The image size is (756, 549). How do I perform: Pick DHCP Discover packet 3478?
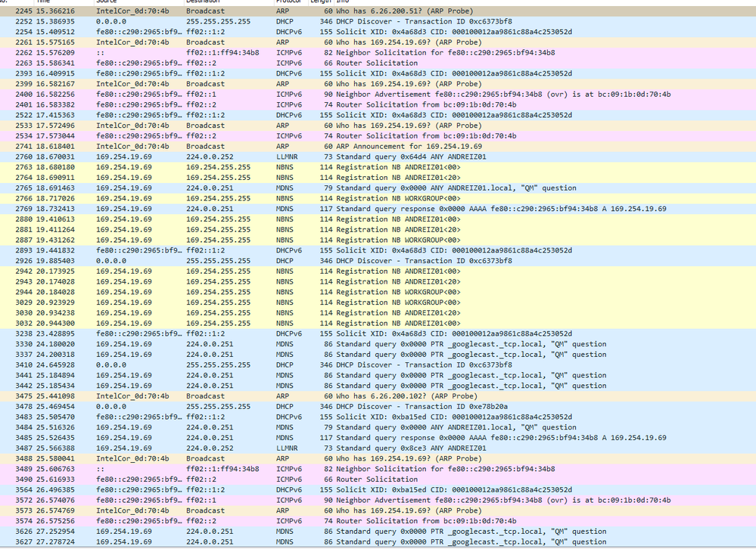click(x=378, y=407)
